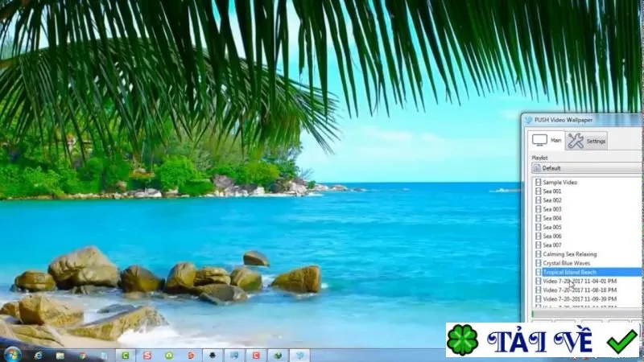Select the PUSH Video Wallpaper taskbar button
Viewport: 644px width, 362px height.
(x=299, y=356)
